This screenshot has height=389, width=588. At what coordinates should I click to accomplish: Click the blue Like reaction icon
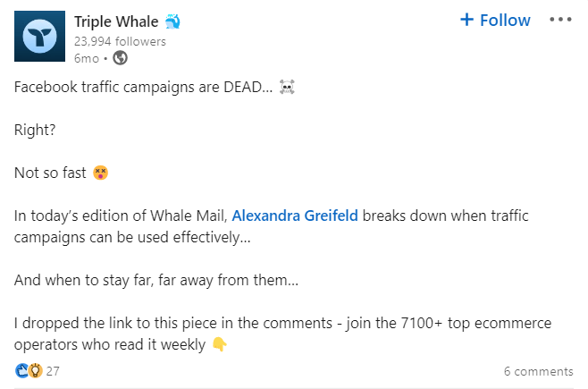pyautogui.click(x=21, y=370)
